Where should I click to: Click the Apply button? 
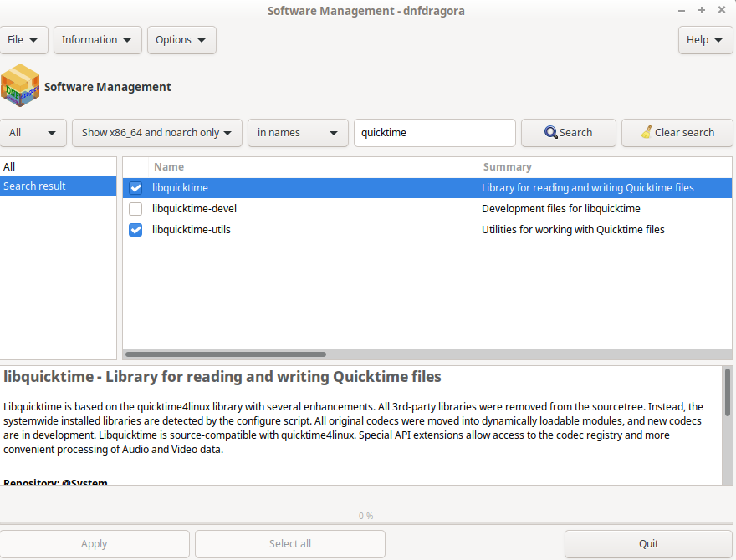pyautogui.click(x=95, y=544)
